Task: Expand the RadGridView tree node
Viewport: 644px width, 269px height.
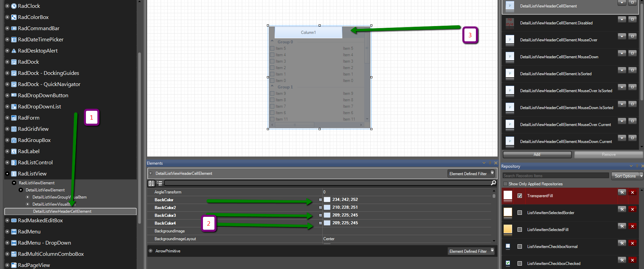Action: 7,129
